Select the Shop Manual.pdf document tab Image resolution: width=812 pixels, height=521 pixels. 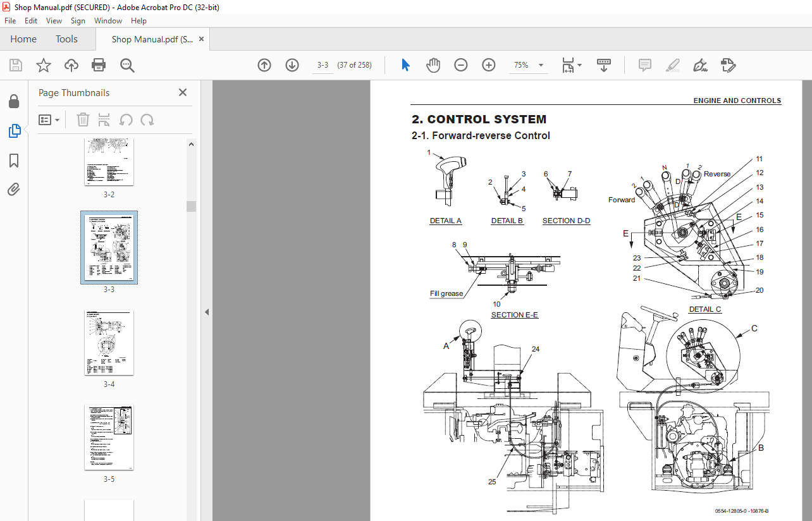[152, 39]
